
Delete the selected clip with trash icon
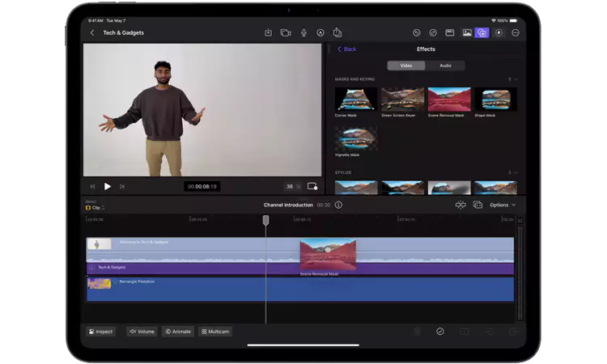point(417,332)
